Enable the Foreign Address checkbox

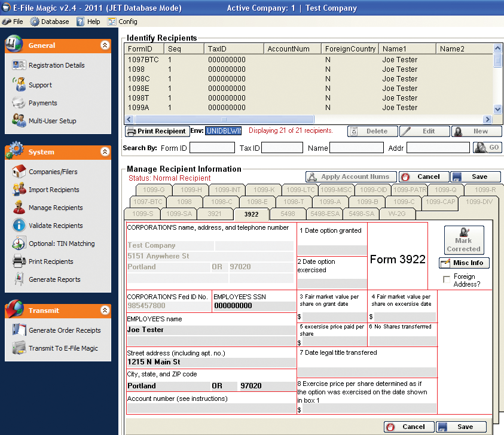(x=446, y=279)
